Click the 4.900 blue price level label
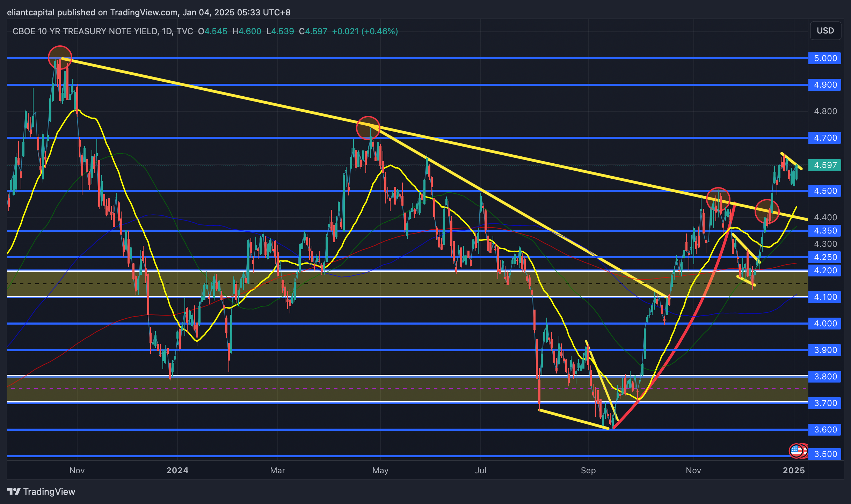 pos(825,85)
